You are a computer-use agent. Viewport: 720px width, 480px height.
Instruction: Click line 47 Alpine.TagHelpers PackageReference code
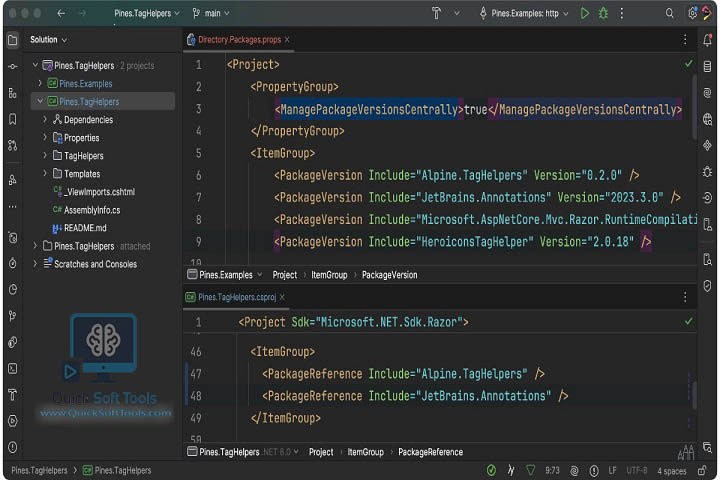point(403,374)
